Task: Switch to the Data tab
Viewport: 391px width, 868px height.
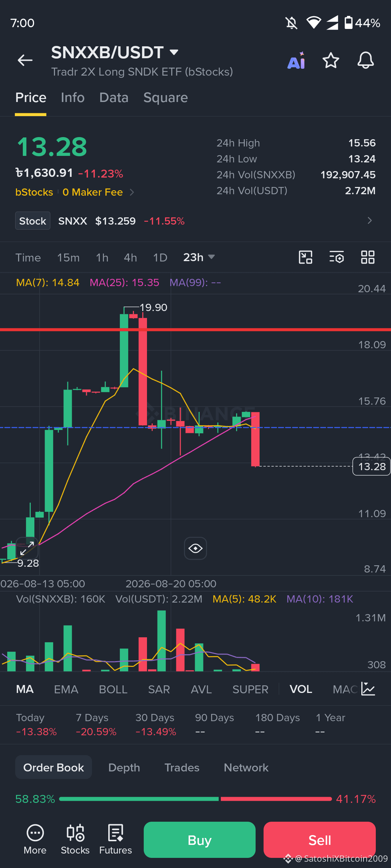Action: pyautogui.click(x=114, y=98)
